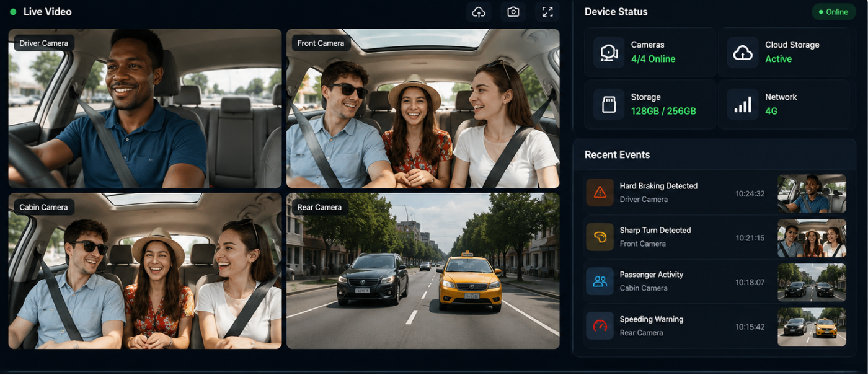868x375 pixels.
Task: Click the cloud upload icon
Action: pos(479,12)
